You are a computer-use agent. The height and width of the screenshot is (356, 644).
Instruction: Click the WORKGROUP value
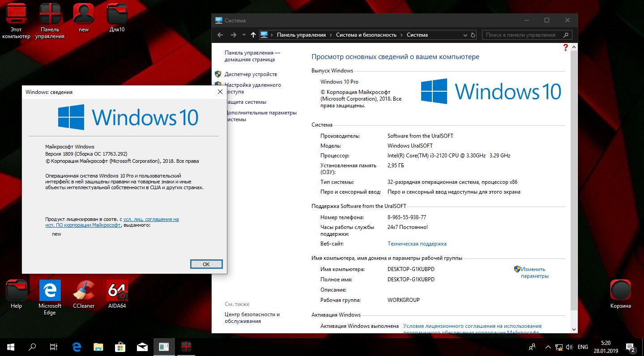click(403, 300)
